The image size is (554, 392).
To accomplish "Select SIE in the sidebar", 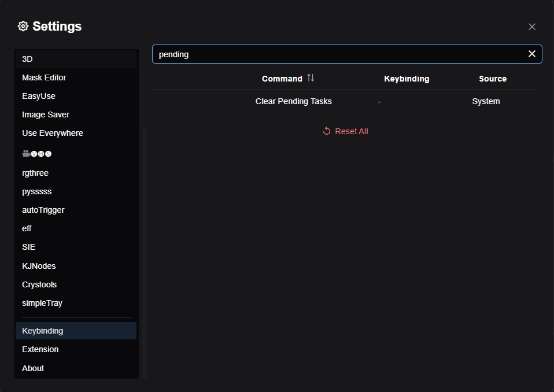I will point(76,247).
